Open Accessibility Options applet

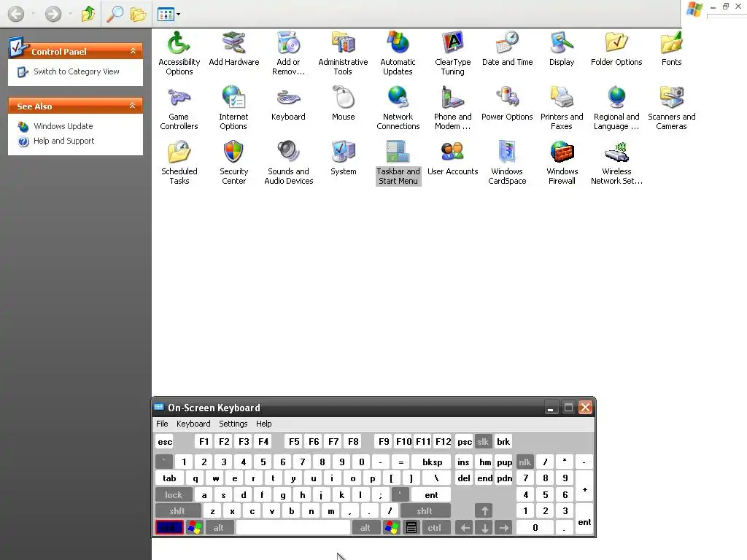[179, 52]
